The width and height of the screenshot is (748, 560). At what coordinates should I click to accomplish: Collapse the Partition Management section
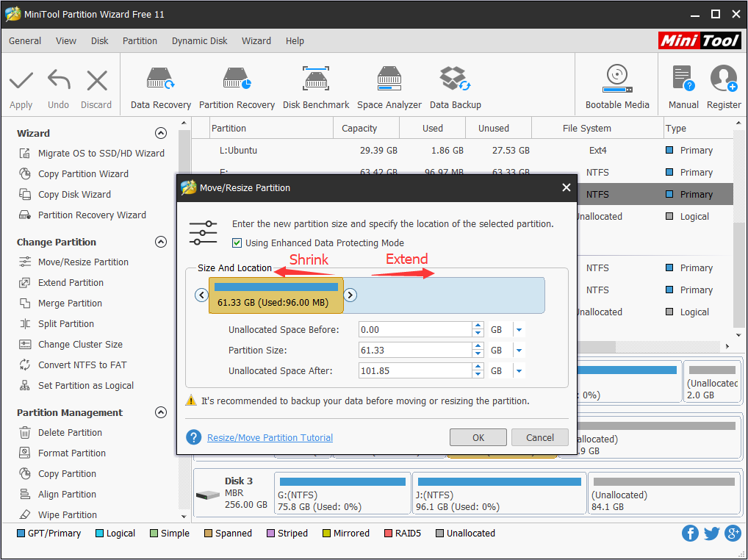161,412
